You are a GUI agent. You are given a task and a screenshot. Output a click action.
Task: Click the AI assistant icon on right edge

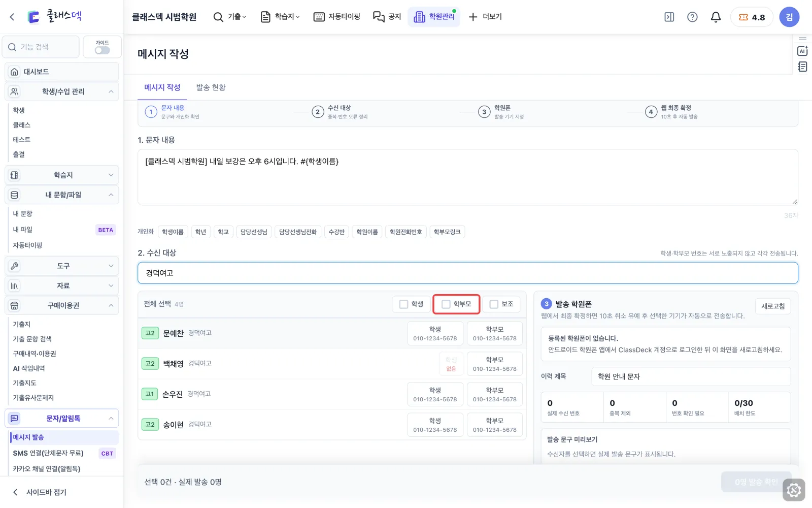click(x=802, y=51)
